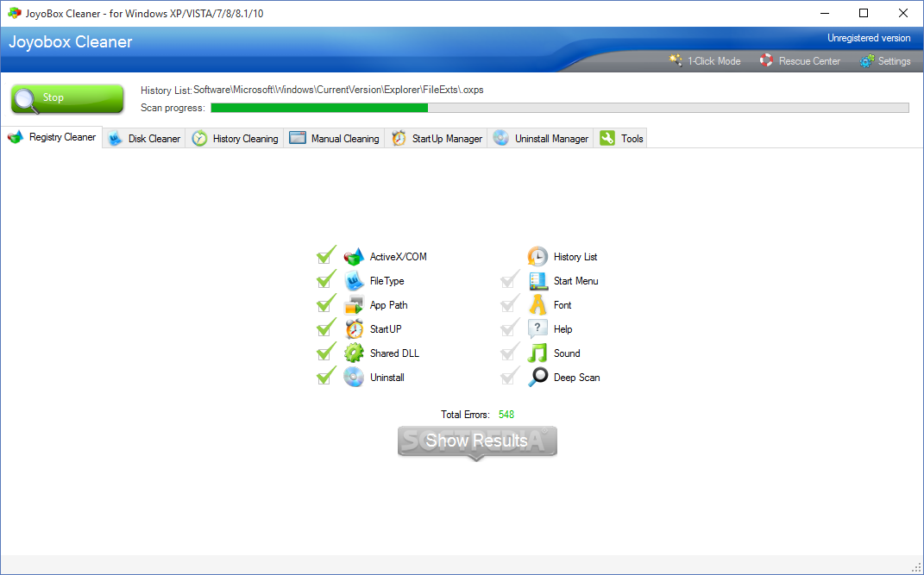Click the window resize grip
This screenshot has width=924, height=575.
(x=916, y=567)
